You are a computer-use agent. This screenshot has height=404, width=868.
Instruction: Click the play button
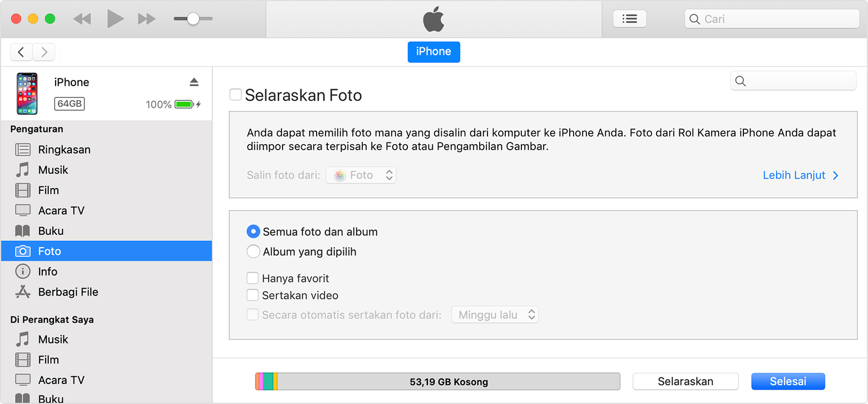115,19
